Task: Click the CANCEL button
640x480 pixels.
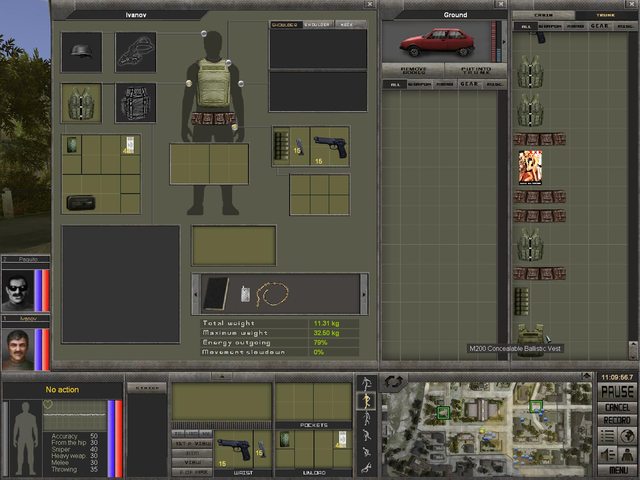Action: (617, 407)
